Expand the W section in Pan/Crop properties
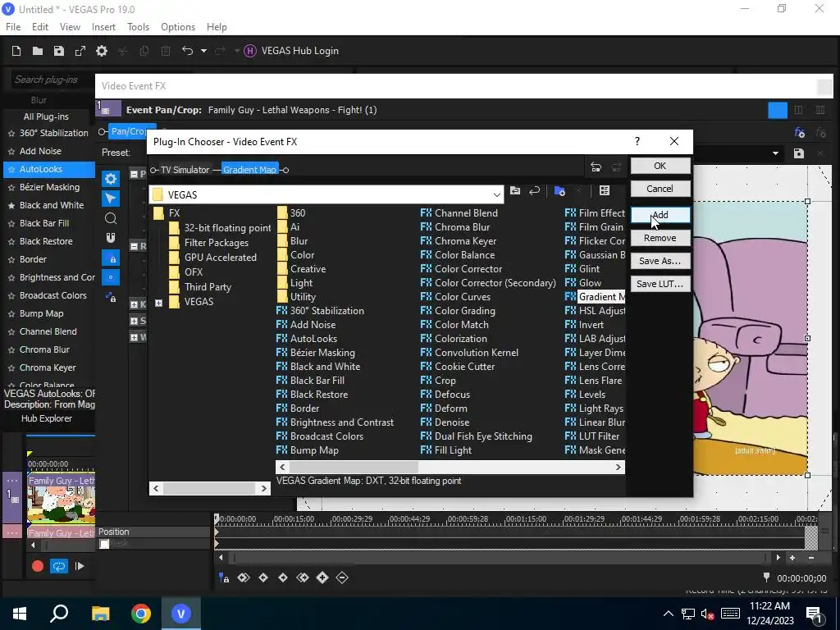 point(134,337)
